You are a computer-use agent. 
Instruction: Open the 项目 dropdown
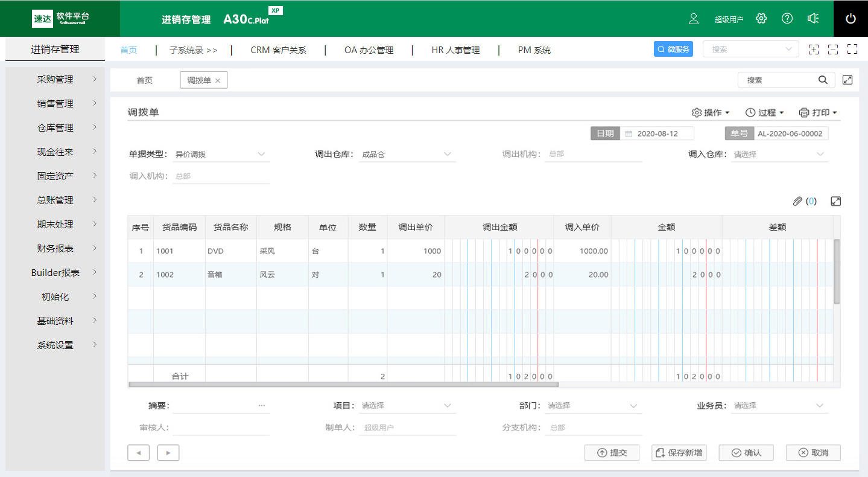tap(407, 406)
